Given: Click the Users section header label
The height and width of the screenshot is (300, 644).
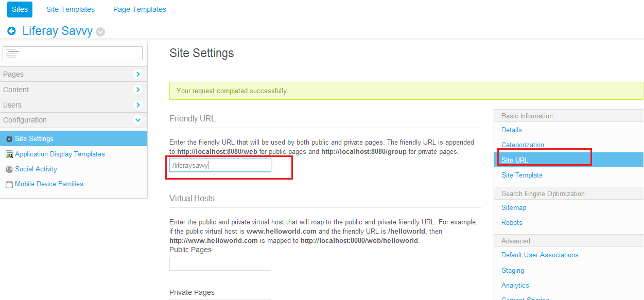Looking at the screenshot, I should coord(12,105).
